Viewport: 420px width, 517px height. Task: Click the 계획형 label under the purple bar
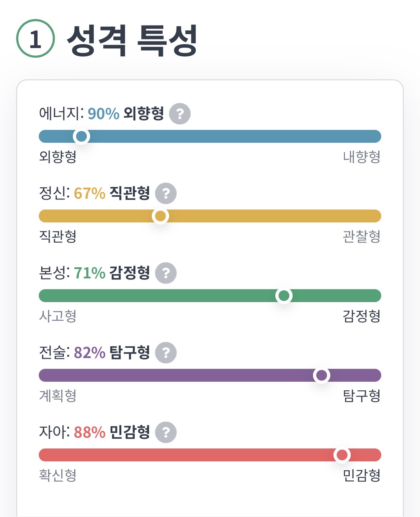click(58, 396)
